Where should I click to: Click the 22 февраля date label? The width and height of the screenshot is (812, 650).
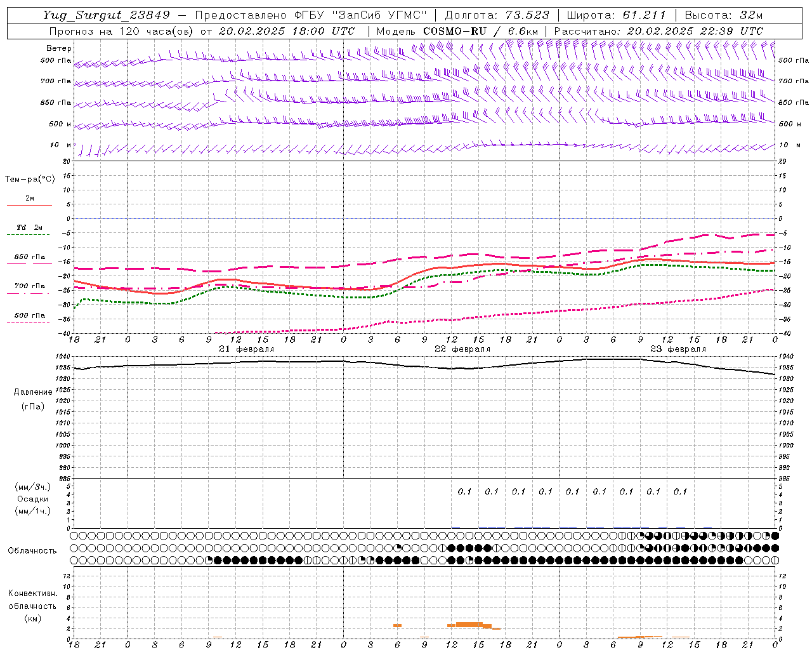tap(462, 349)
